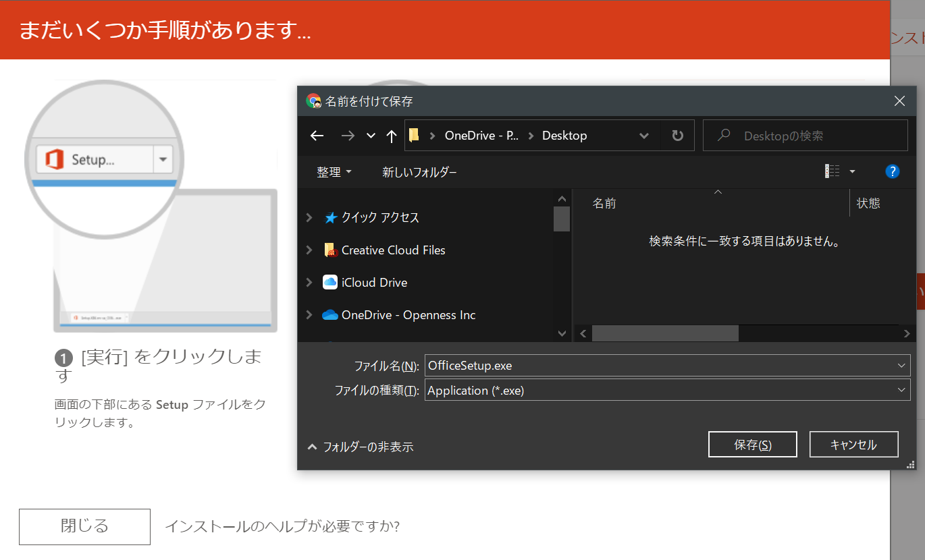Click the キャンセル button
The image size is (925, 560).
pyautogui.click(x=853, y=445)
